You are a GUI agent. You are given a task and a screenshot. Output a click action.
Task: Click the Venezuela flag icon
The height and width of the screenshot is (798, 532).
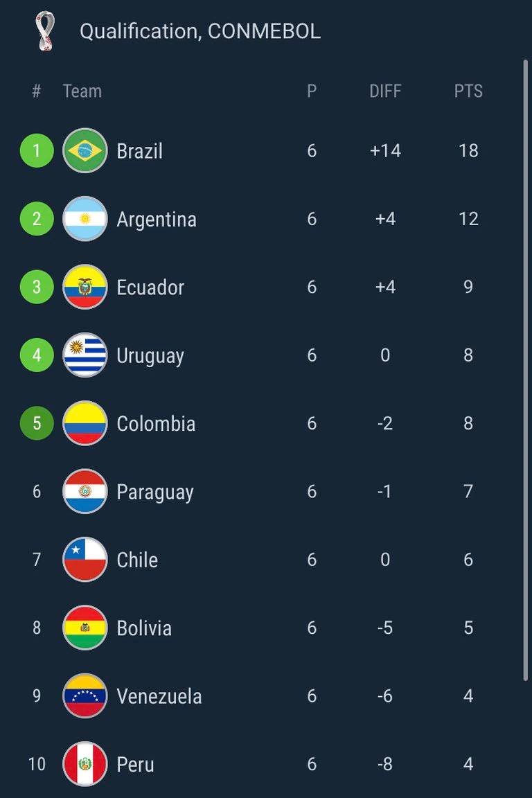(85, 696)
